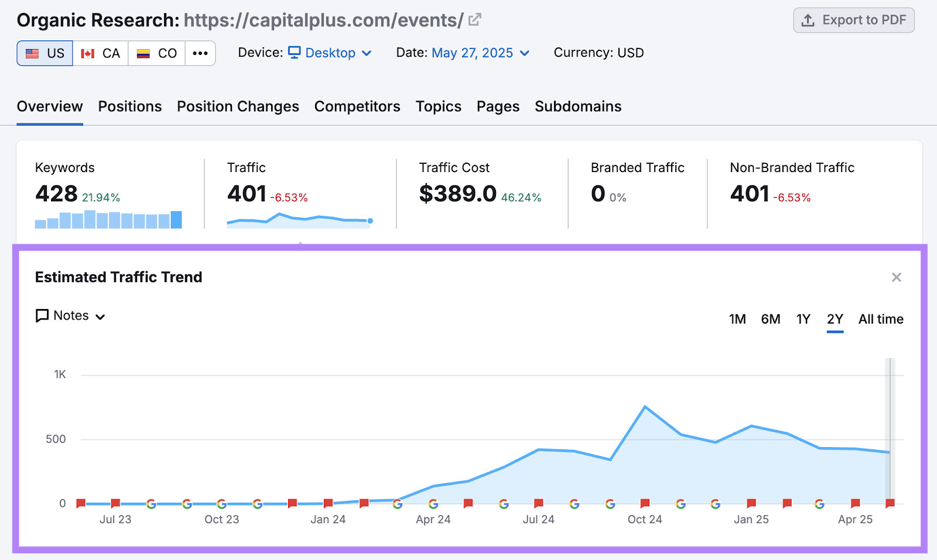Click the ellipsis button for more countries

point(200,53)
